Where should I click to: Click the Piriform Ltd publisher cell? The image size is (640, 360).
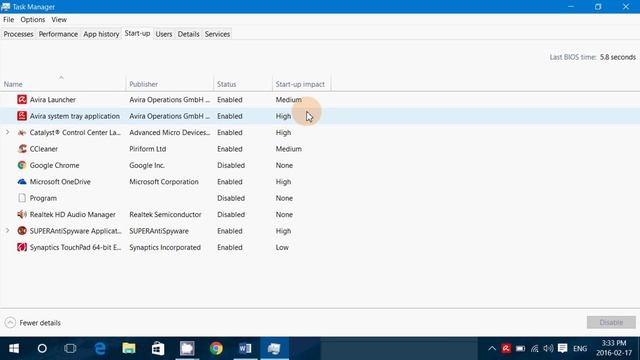(148, 149)
